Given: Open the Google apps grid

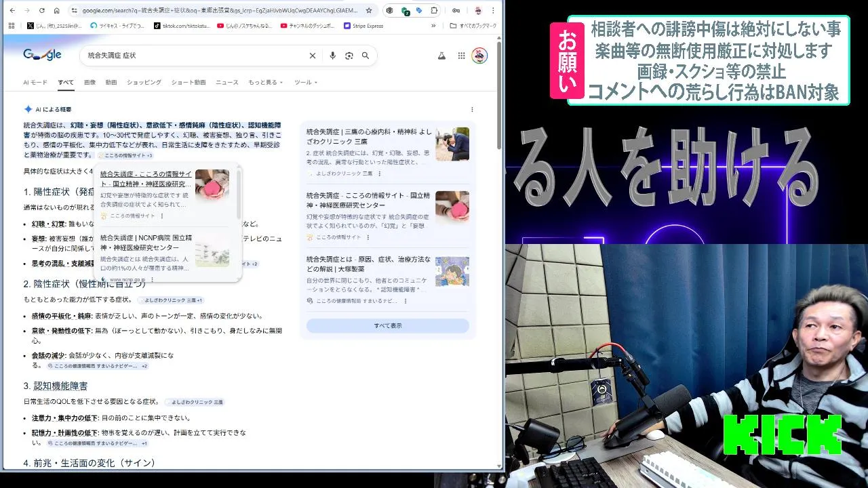Looking at the screenshot, I should click(x=461, y=56).
